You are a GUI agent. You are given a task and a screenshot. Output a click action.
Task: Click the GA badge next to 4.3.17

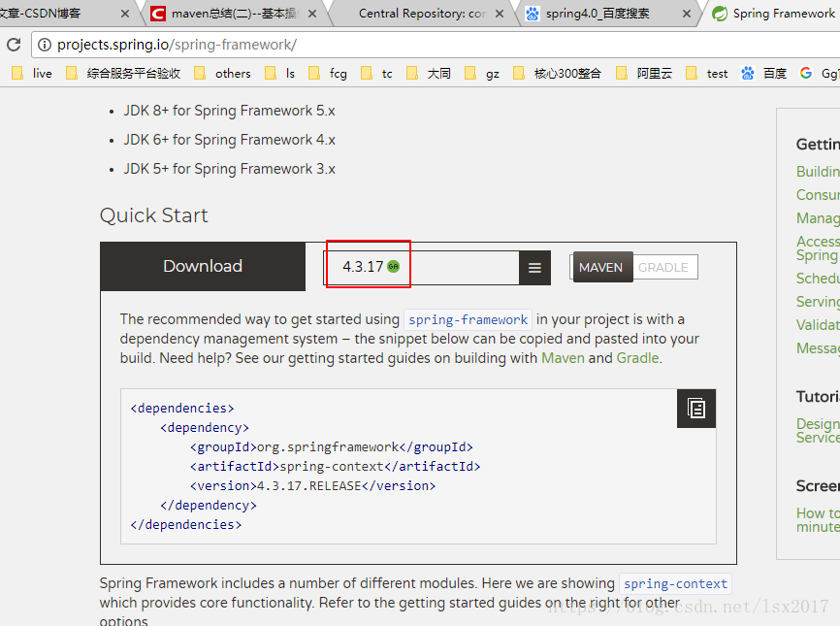tap(393, 266)
